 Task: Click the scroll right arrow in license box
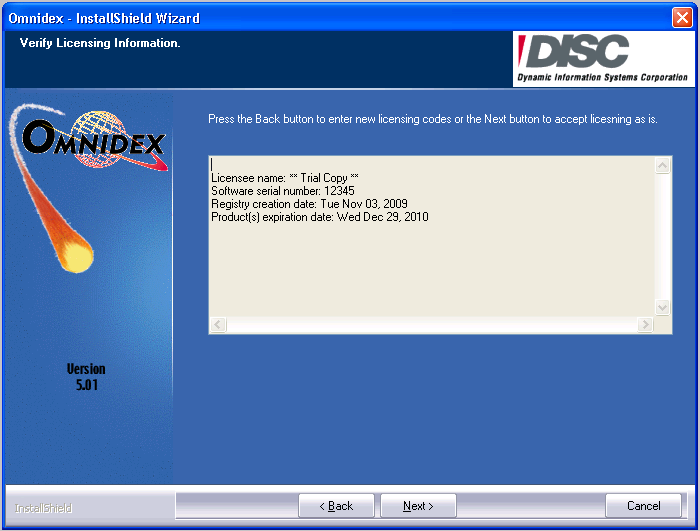[646, 325]
